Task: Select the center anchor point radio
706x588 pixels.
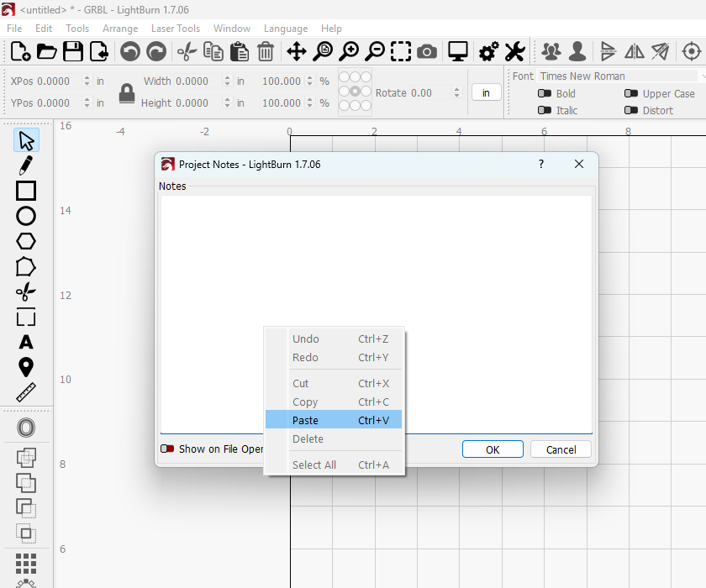Action: 355,92
